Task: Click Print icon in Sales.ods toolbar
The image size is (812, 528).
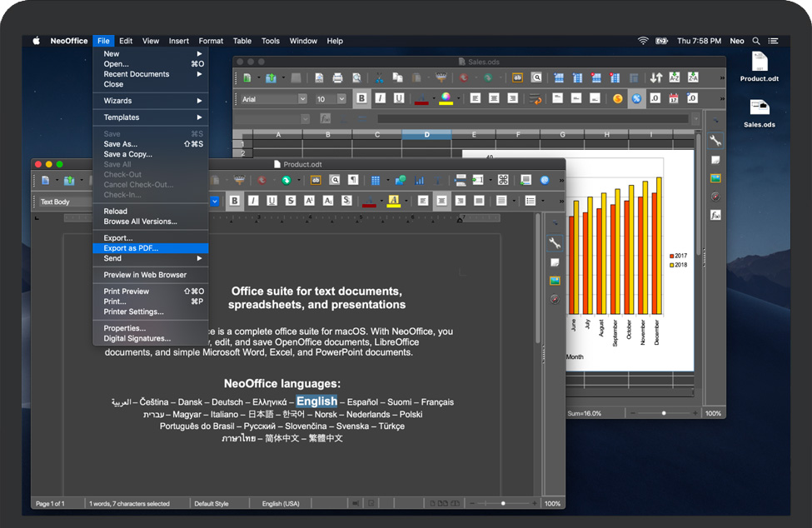Action: pos(337,77)
